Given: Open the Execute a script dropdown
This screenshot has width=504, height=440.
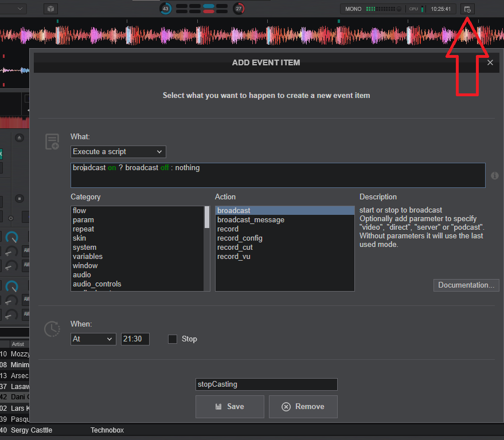Looking at the screenshot, I should click(x=118, y=152).
